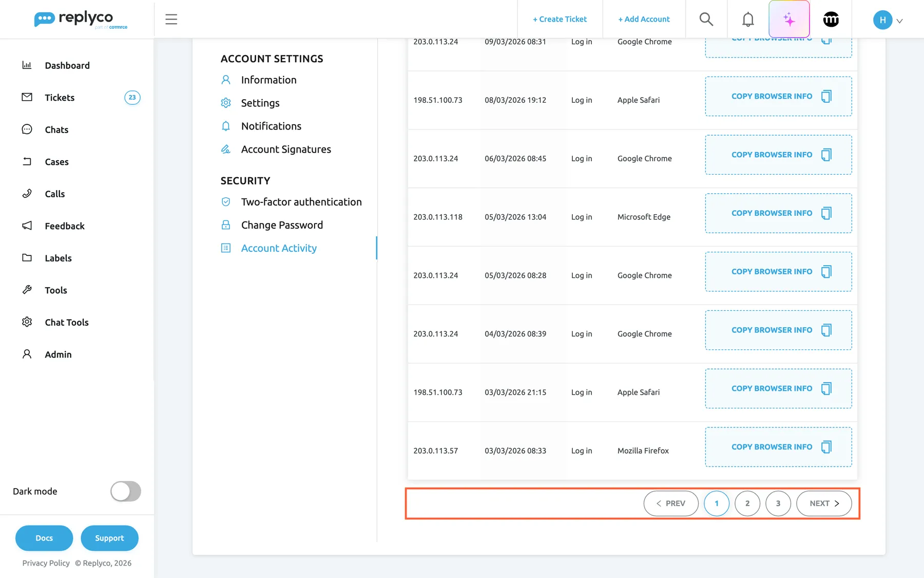Copy browser info for Microsoft Edge login

(778, 213)
